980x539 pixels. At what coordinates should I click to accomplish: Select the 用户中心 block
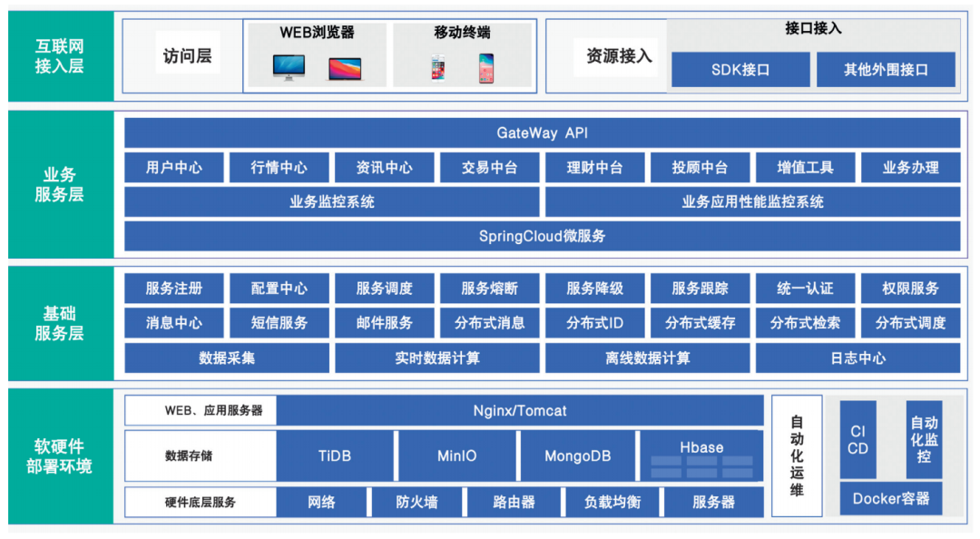point(173,168)
